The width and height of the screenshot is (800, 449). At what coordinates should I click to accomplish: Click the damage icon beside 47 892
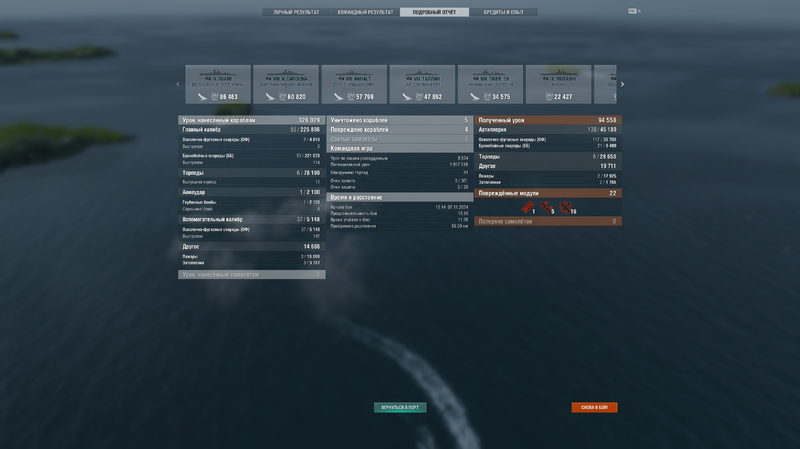pyautogui.click(x=419, y=96)
